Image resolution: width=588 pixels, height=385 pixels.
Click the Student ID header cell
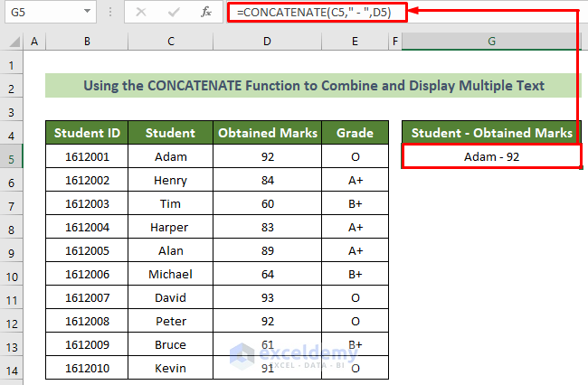coord(87,133)
